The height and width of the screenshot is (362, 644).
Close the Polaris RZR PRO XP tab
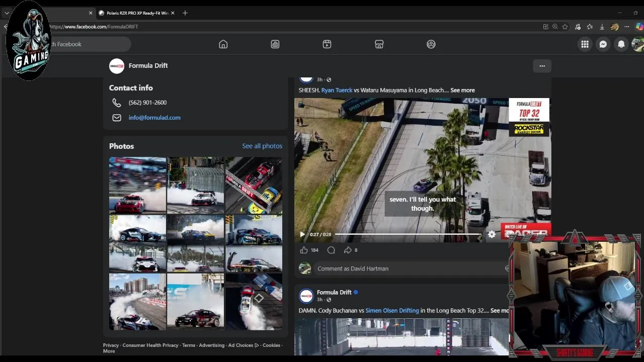(173, 13)
